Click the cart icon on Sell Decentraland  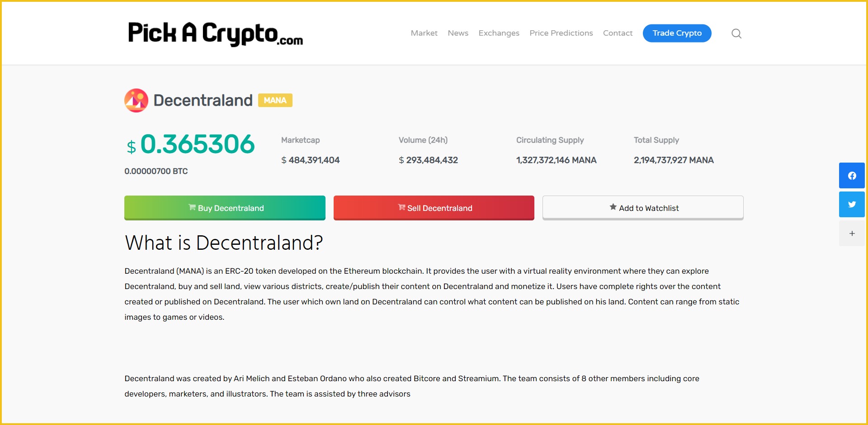(401, 208)
